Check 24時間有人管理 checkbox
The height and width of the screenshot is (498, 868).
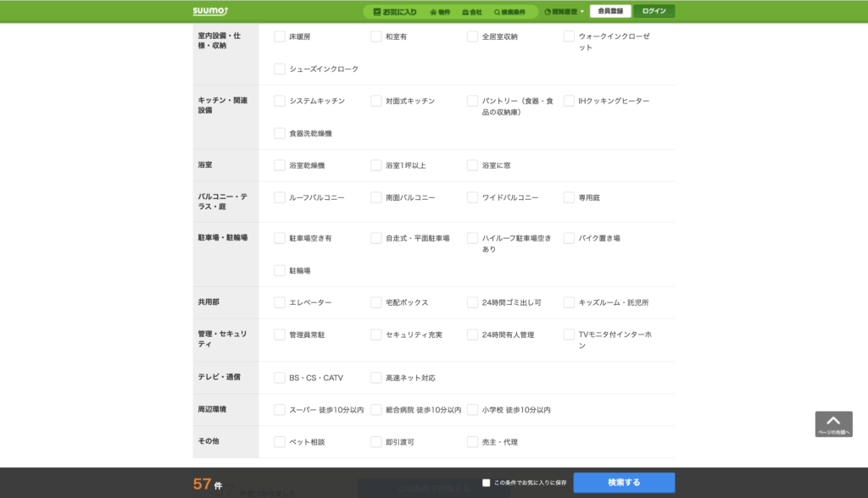tap(472, 335)
